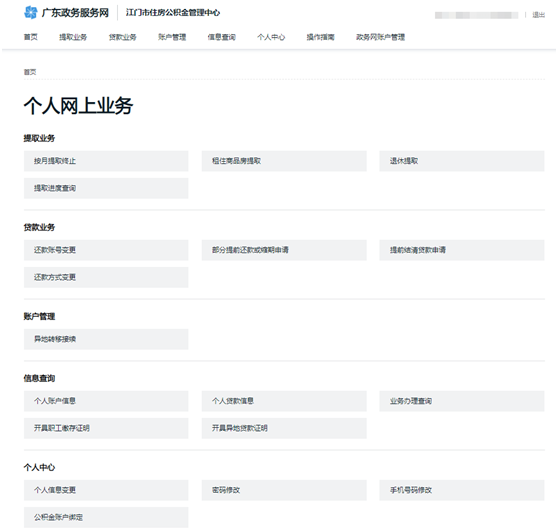Open 提取进度查询

tap(106, 188)
